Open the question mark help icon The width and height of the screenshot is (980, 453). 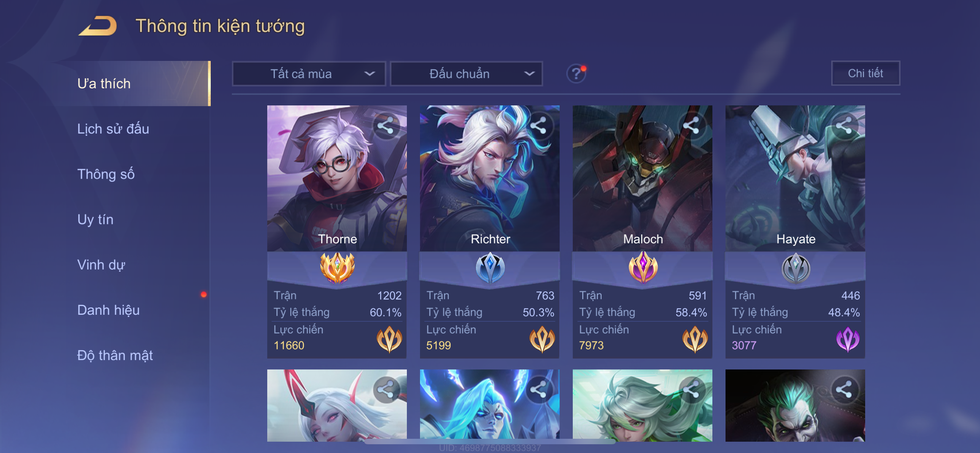click(576, 73)
